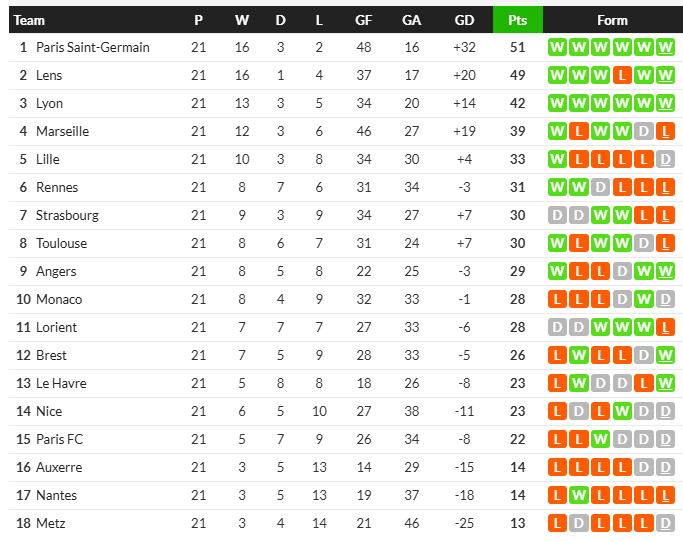Open Metz's underlined D latest result
The height and width of the screenshot is (541, 683).
665,523
